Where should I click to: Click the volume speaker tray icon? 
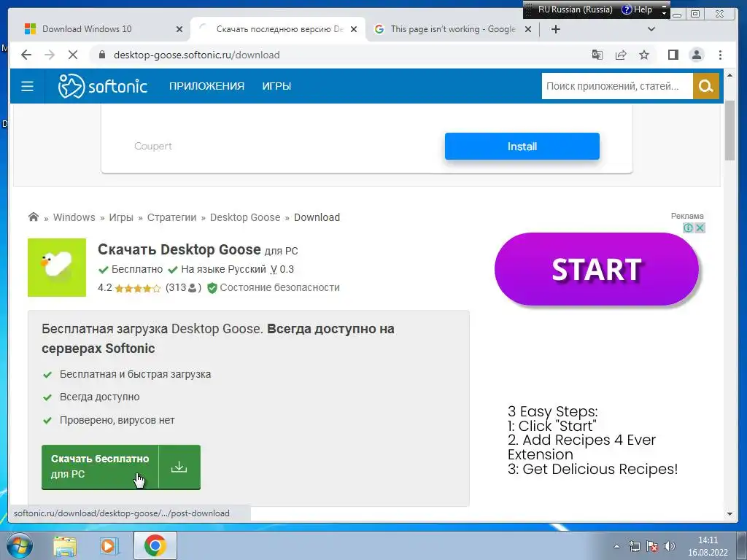click(670, 546)
